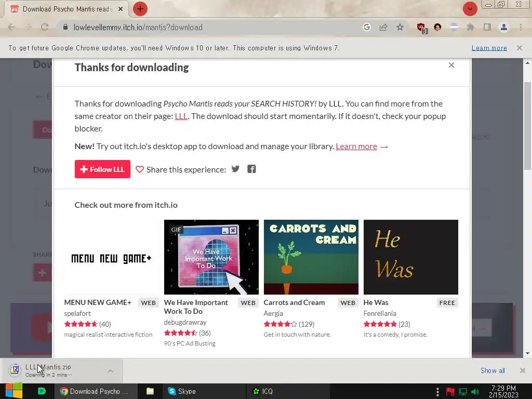The image size is (532, 399).
Task: Click the heart icon beside Share this experience
Action: [139, 169]
